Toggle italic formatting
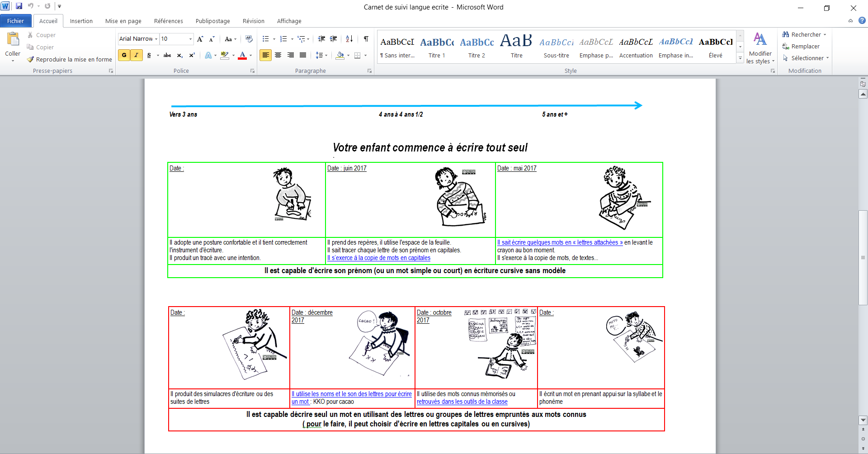868x454 pixels. (136, 55)
